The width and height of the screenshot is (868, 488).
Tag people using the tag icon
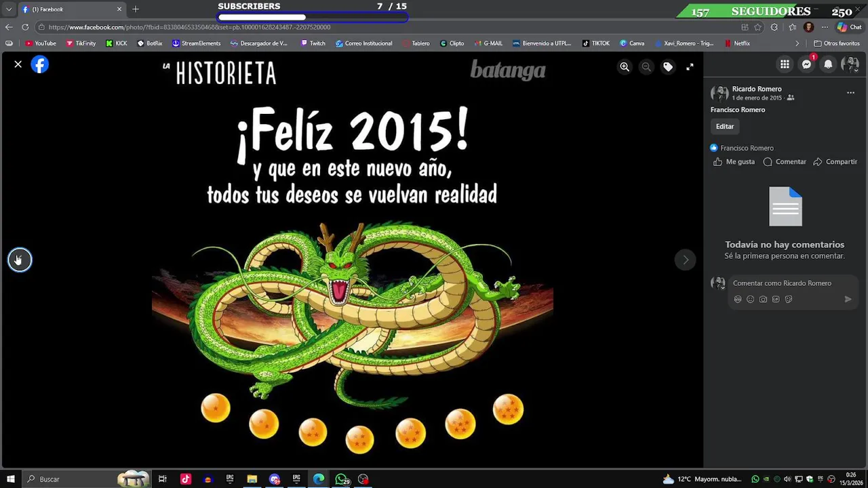point(668,66)
